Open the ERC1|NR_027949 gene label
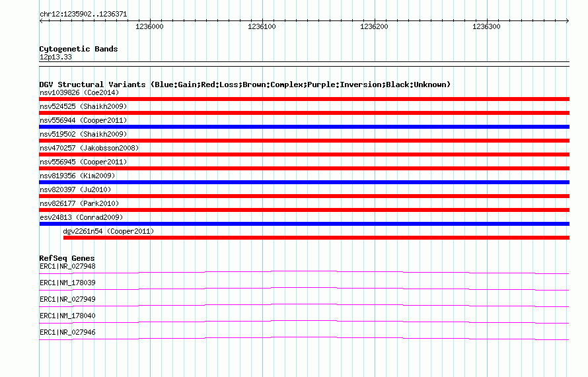The image size is (588, 377). click(x=67, y=300)
